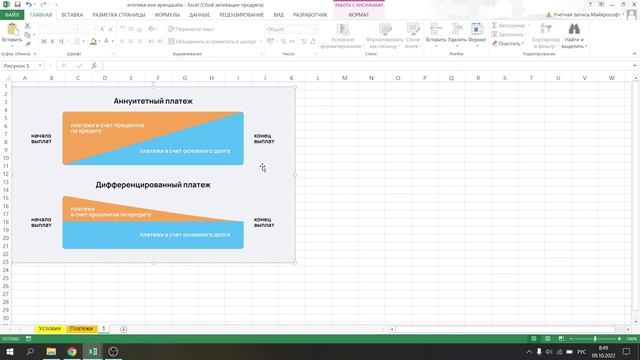Add a new sheet with the plus button
640x360 pixels.
coord(123,329)
